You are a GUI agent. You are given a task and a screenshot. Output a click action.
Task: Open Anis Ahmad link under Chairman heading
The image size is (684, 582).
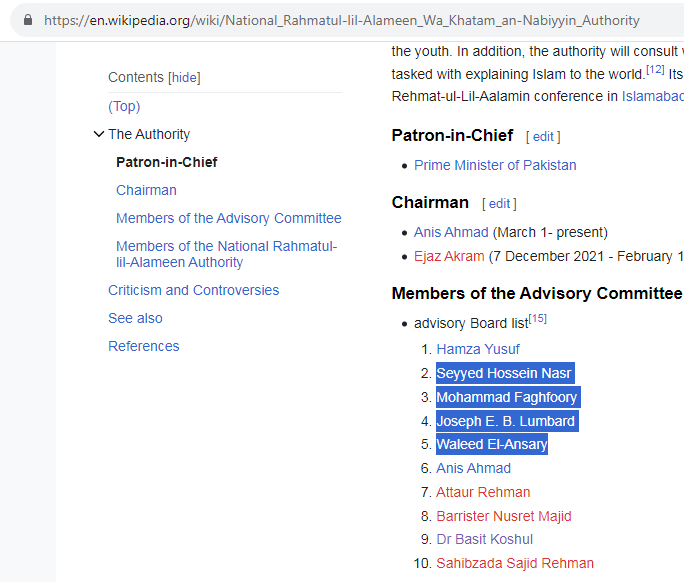pos(451,232)
